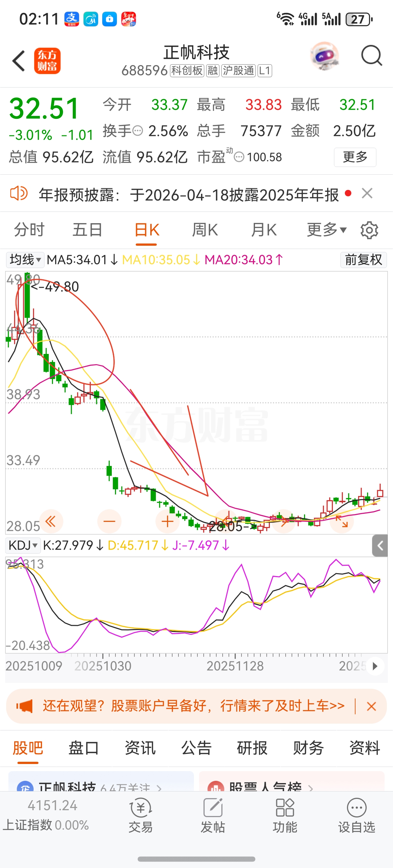Image resolution: width=393 pixels, height=868 pixels.
Task: Open the 资讯 section tab
Action: (x=140, y=748)
